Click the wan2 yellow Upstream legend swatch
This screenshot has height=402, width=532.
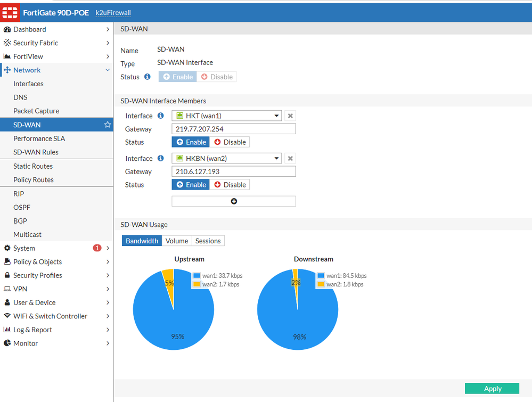(197, 284)
